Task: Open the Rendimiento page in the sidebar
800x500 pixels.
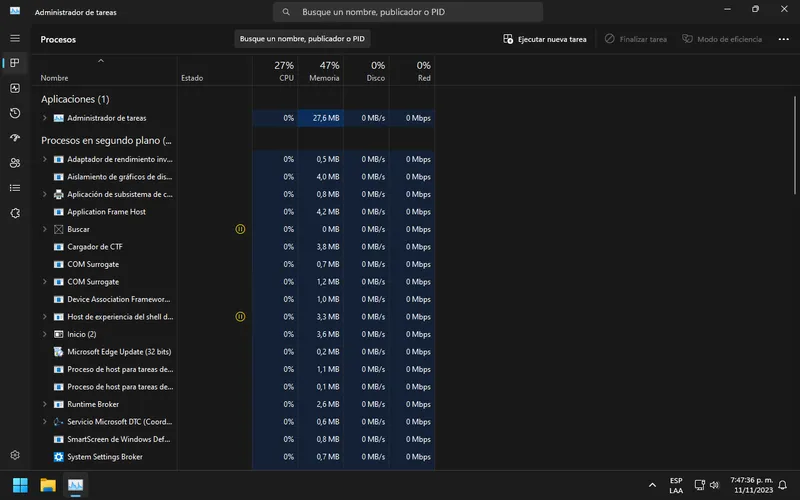Action: point(15,88)
